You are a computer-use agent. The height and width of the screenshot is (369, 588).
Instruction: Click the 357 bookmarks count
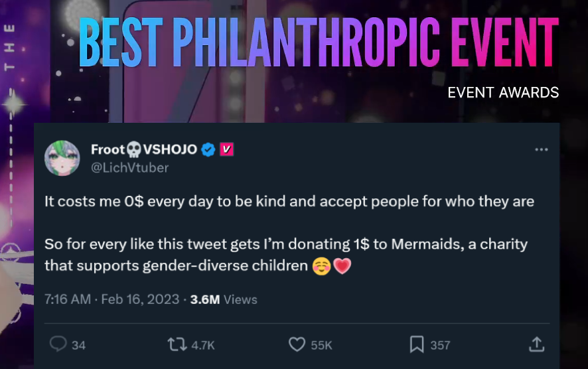pos(440,345)
